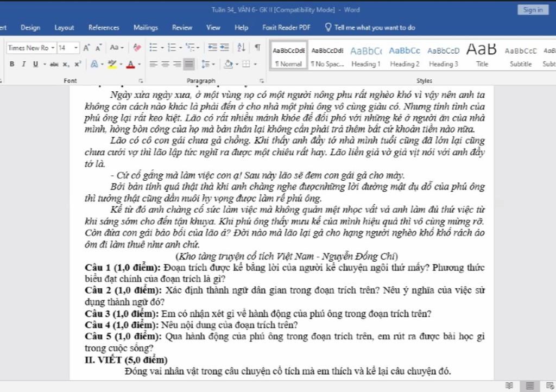556x392 pixels.
Task: Align text right
Action: pos(177,64)
